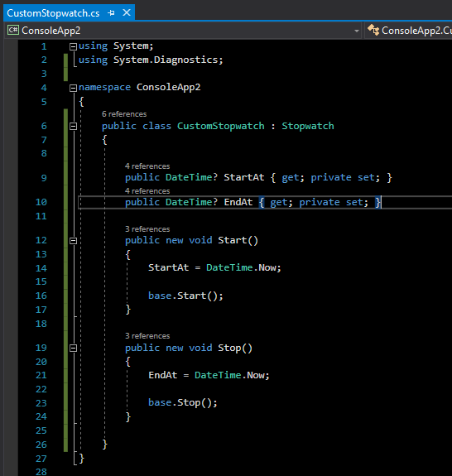Collapse the using directives block

[x=73, y=46]
